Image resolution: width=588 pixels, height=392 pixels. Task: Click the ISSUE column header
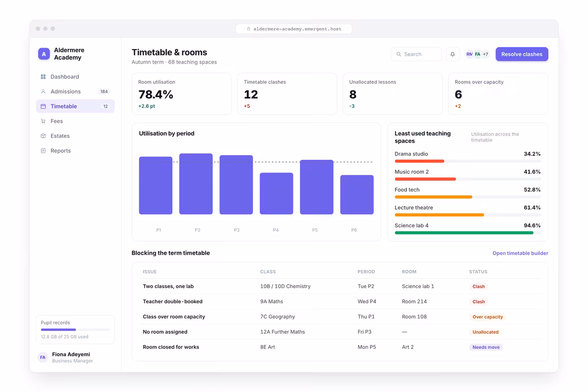(150, 272)
